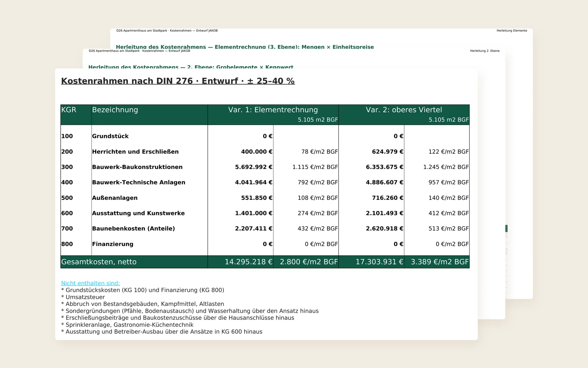588x368 pixels.
Task: Select the row label 'Herrichten und Erschließen'
Action: click(x=135, y=152)
